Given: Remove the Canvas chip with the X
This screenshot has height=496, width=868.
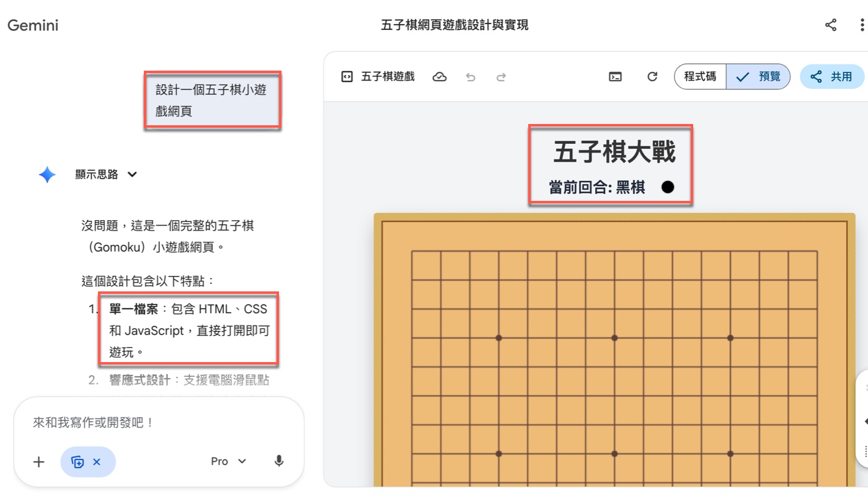Looking at the screenshot, I should tap(97, 461).
